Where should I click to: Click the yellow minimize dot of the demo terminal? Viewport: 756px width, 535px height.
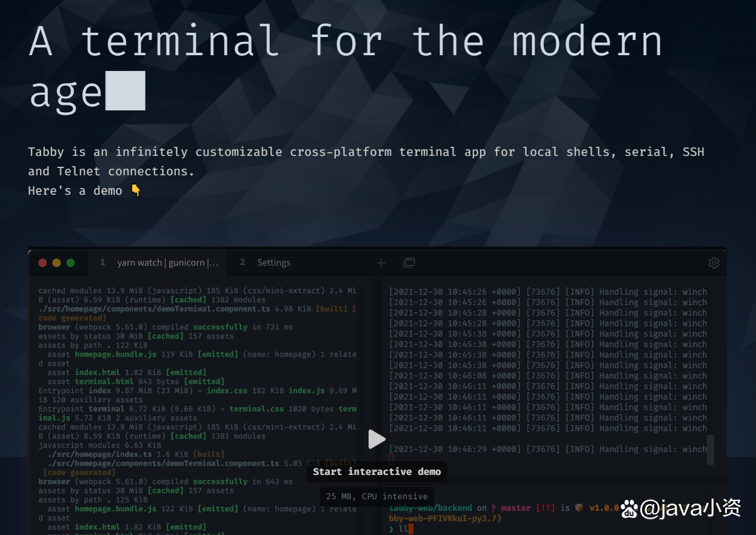pos(56,263)
